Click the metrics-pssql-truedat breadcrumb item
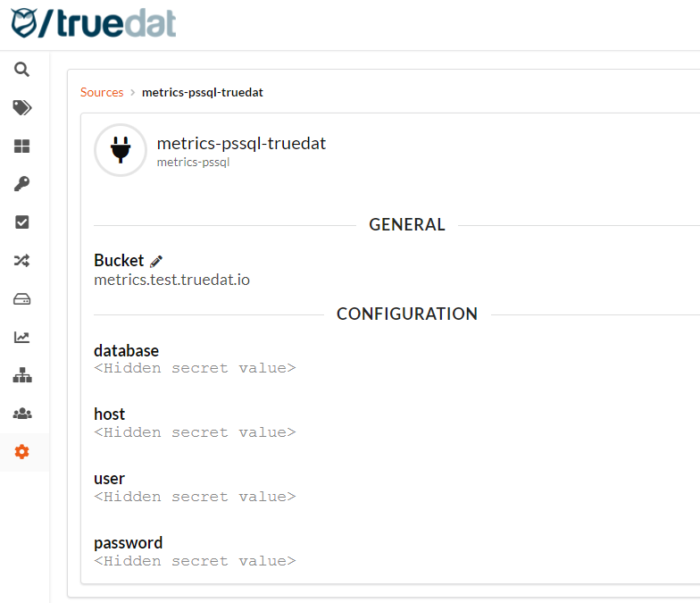Viewport: 700px width, 603px height. (x=203, y=92)
